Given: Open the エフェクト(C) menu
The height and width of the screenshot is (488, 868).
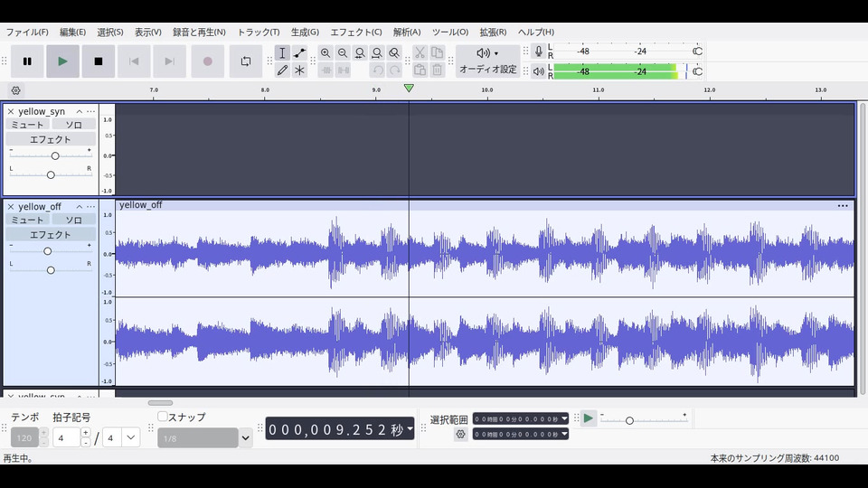Looking at the screenshot, I should 355,32.
